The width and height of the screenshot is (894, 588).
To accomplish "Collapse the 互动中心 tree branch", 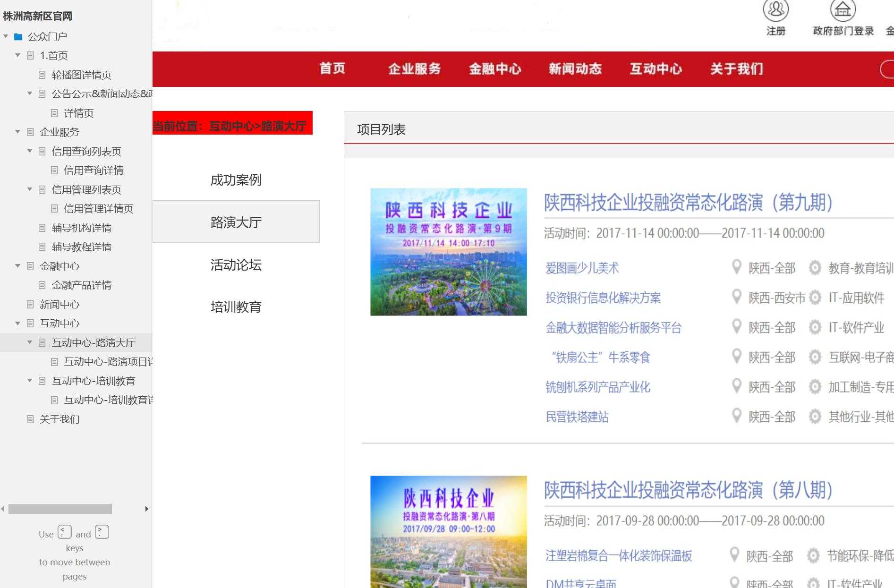I will point(18,323).
